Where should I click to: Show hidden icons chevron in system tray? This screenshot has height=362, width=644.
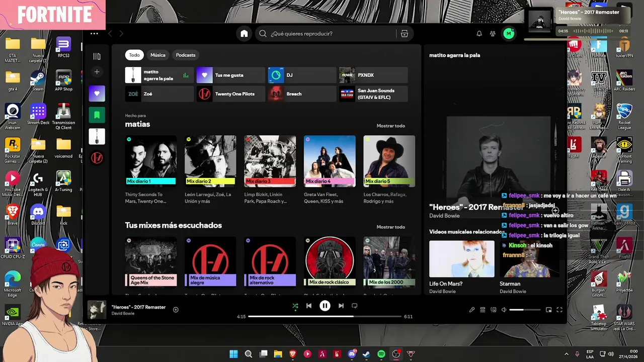click(x=567, y=354)
